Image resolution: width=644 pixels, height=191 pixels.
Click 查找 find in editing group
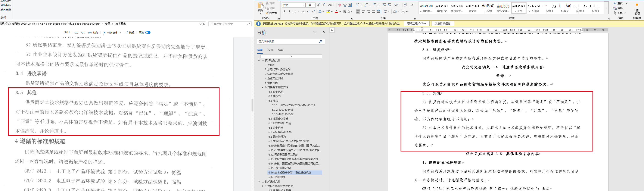coord(618,3)
